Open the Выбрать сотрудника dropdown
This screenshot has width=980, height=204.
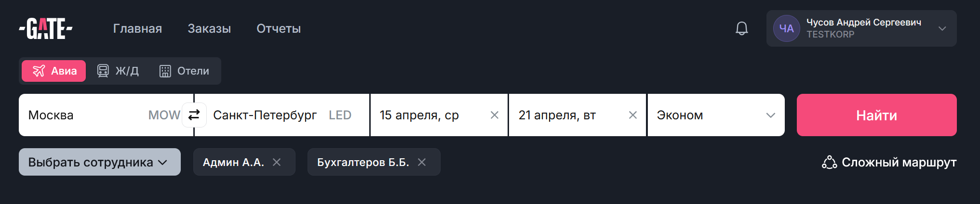(x=99, y=162)
